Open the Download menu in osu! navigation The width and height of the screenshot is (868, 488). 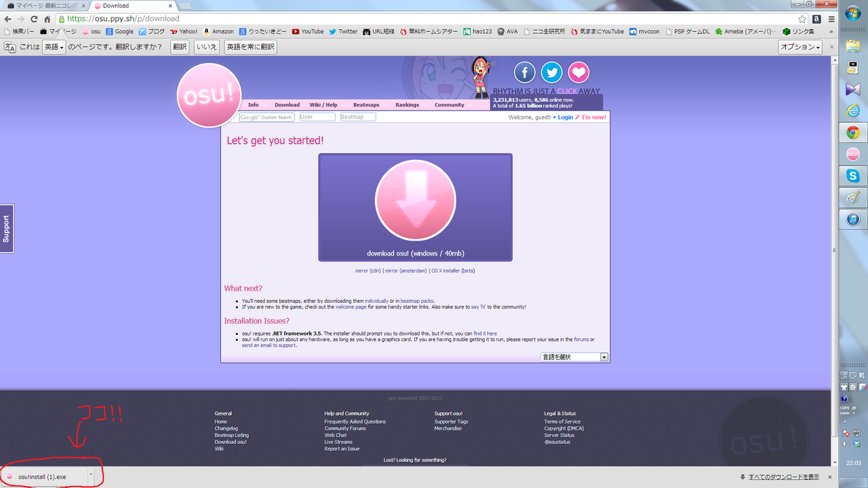tap(287, 105)
